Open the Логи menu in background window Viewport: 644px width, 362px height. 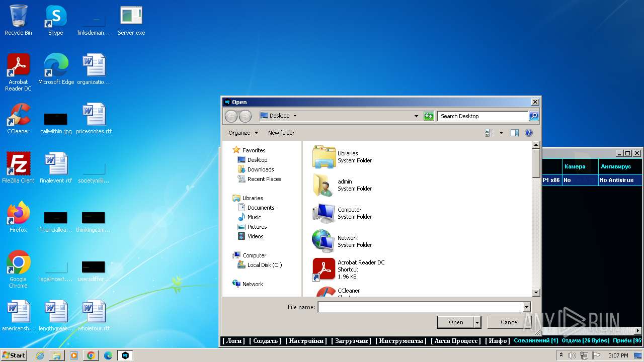(x=234, y=341)
